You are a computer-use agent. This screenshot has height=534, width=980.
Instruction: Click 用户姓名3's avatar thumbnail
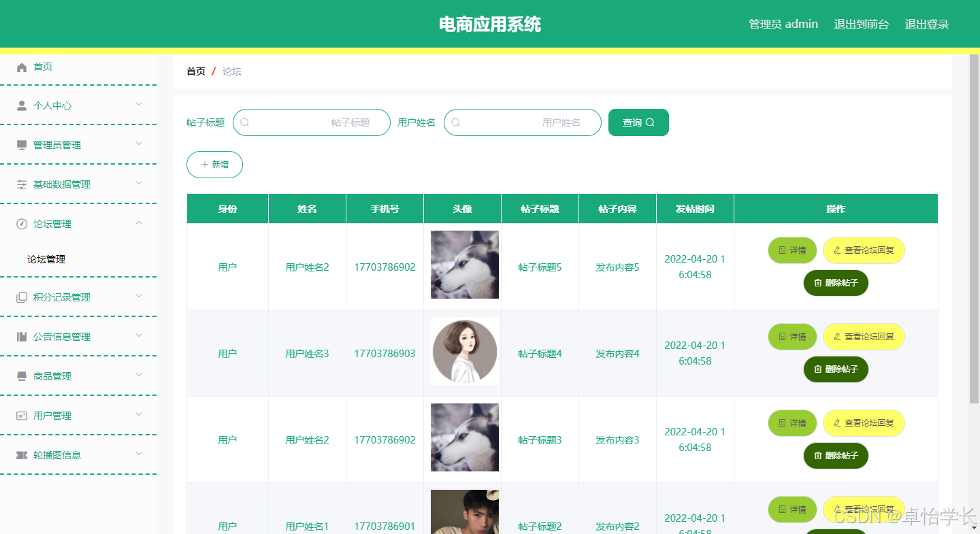tap(464, 351)
